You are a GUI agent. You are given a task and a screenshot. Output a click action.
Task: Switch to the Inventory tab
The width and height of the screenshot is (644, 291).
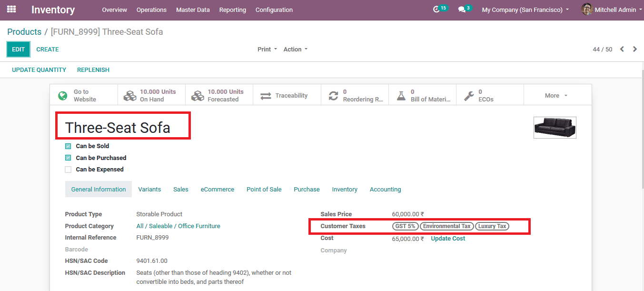tap(345, 189)
